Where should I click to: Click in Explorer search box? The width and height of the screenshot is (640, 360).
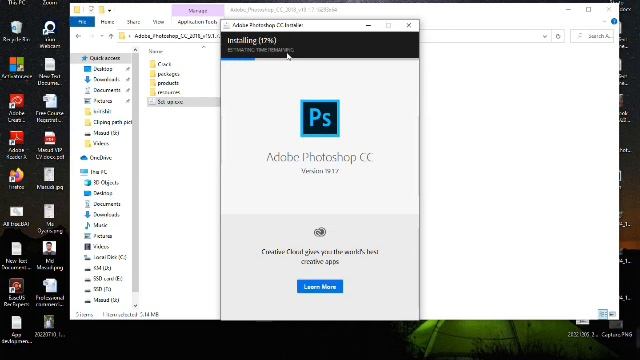[x=592, y=36]
